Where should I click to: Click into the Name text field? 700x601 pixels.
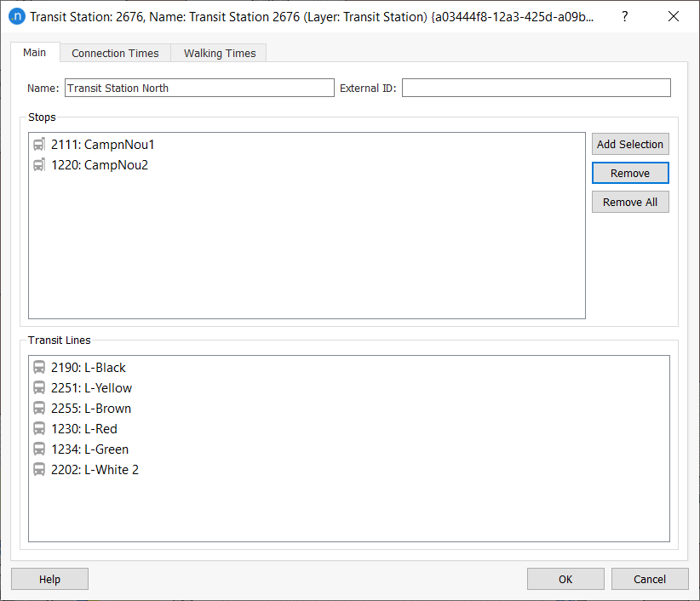(199, 88)
